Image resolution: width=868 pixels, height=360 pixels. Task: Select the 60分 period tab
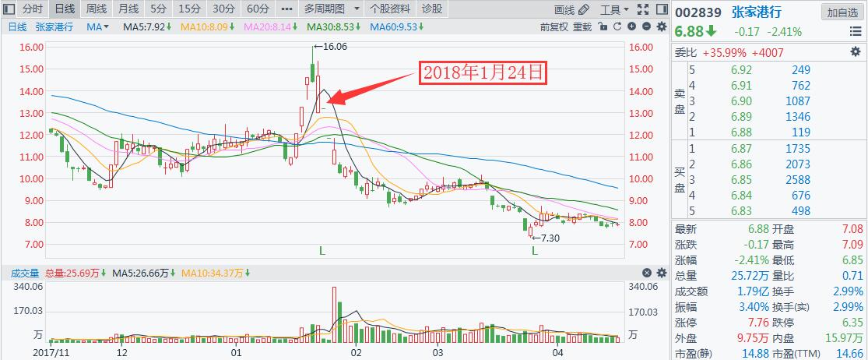pos(258,9)
